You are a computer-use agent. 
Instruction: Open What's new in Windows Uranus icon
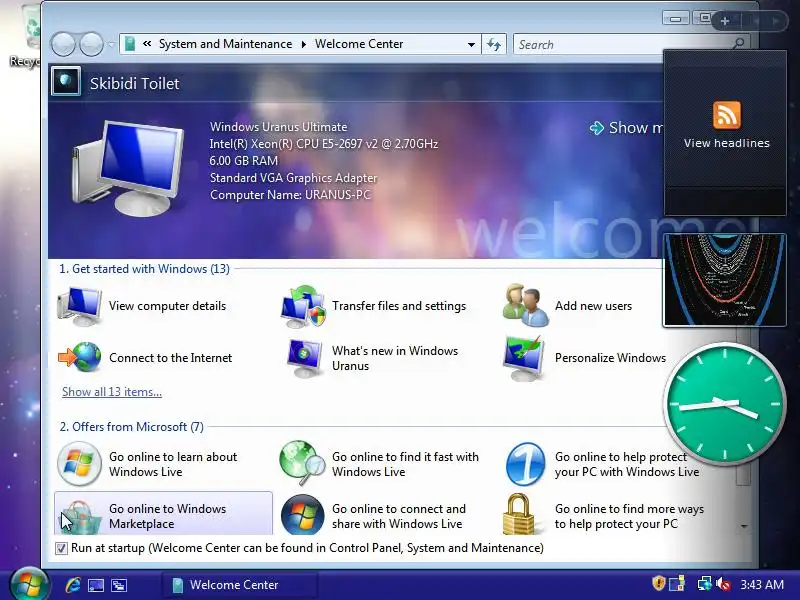pyautogui.click(x=304, y=358)
